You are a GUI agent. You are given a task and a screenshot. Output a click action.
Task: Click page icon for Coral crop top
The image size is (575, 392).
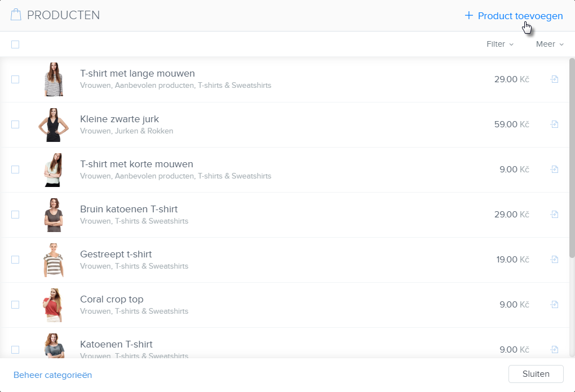pos(554,305)
